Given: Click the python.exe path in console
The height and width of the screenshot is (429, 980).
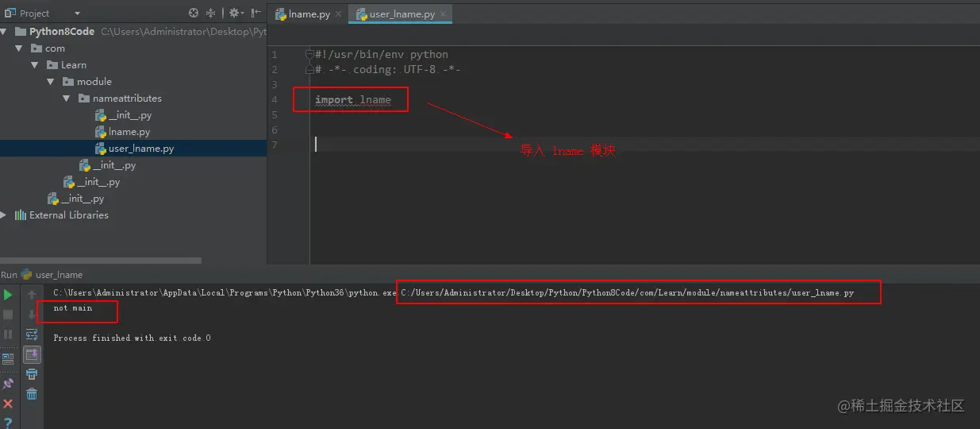Looking at the screenshot, I should click(x=225, y=293).
